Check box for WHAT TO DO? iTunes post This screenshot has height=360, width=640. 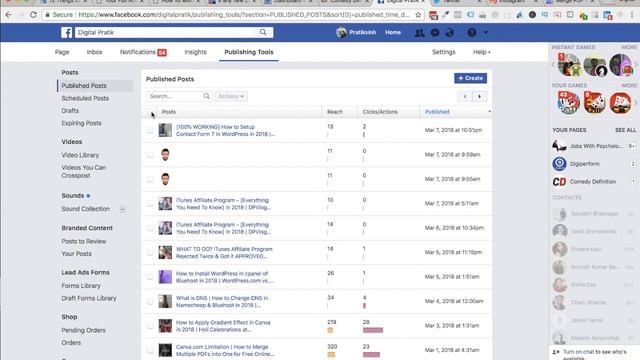click(x=150, y=253)
